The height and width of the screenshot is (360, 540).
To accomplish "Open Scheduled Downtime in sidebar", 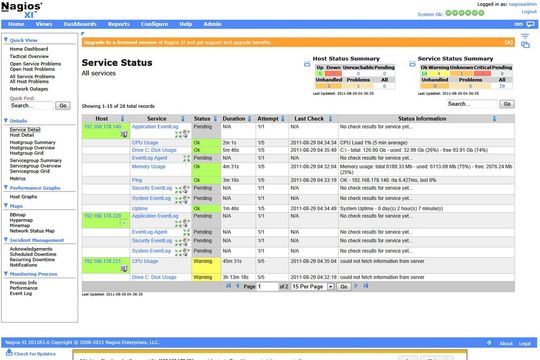I will [33, 254].
